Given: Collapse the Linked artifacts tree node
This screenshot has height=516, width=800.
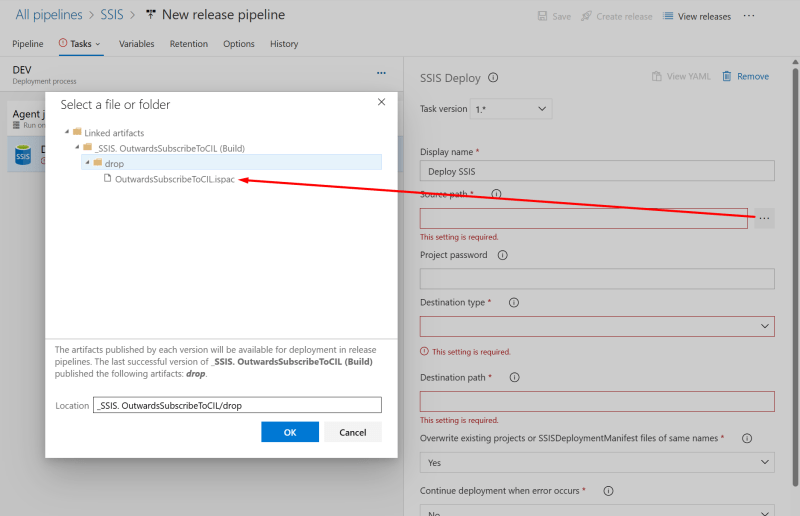Looking at the screenshot, I should click(x=67, y=132).
